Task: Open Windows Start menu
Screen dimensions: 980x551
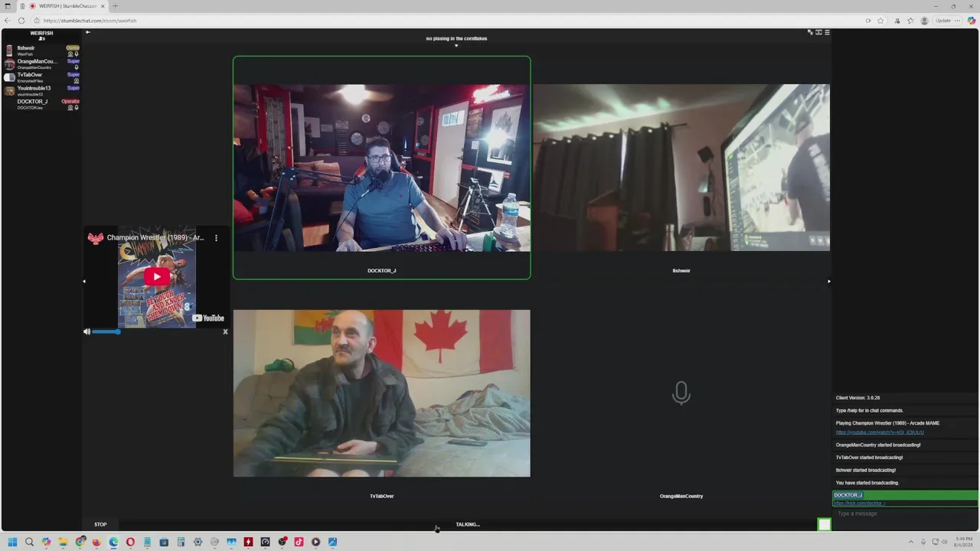Action: pyautogui.click(x=12, y=542)
